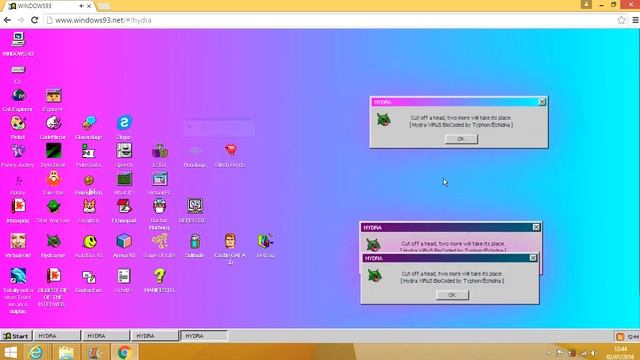Open the MANIFESTO question mark icon
Image resolution: width=640 pixels, height=360 pixels.
pyautogui.click(x=160, y=276)
